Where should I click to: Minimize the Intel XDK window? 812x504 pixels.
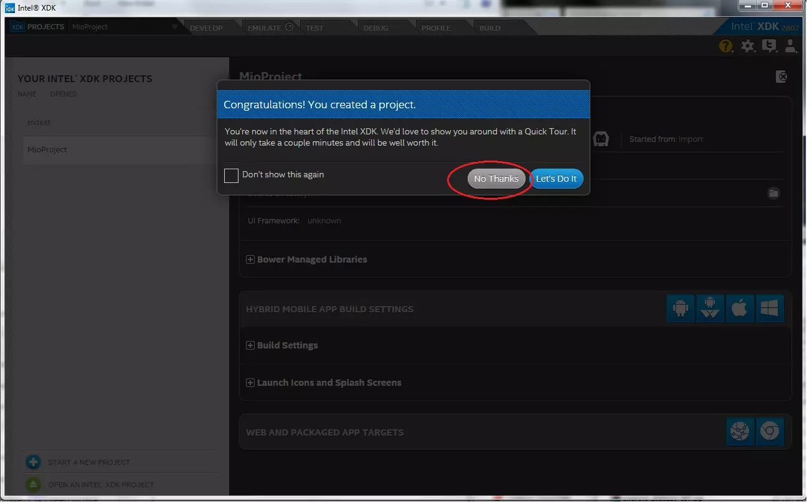[747, 6]
